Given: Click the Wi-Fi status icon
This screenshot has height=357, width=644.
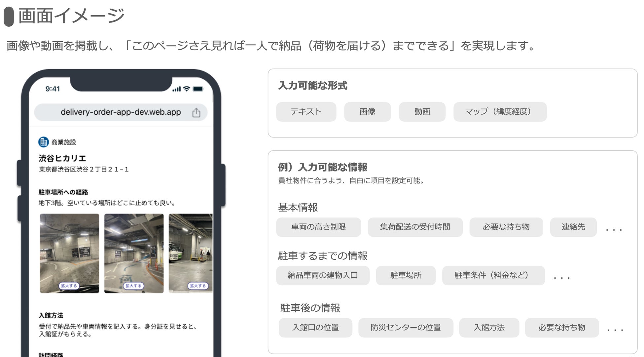Looking at the screenshot, I should (187, 89).
